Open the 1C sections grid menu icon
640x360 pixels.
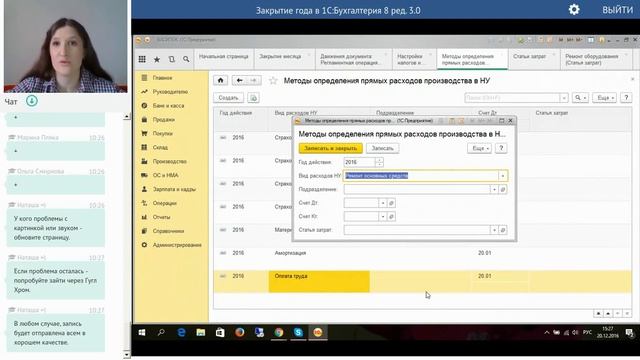point(142,59)
